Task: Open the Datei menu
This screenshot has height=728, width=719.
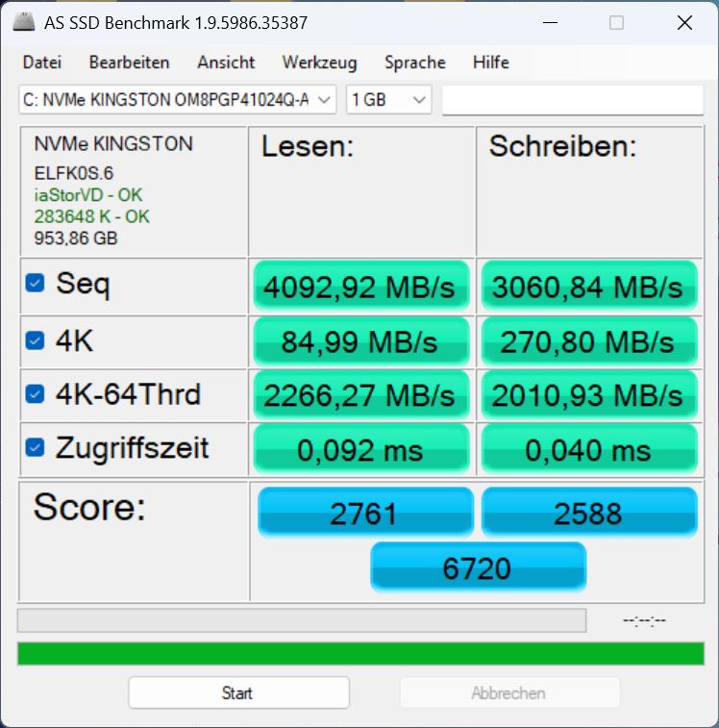Action: tap(42, 63)
